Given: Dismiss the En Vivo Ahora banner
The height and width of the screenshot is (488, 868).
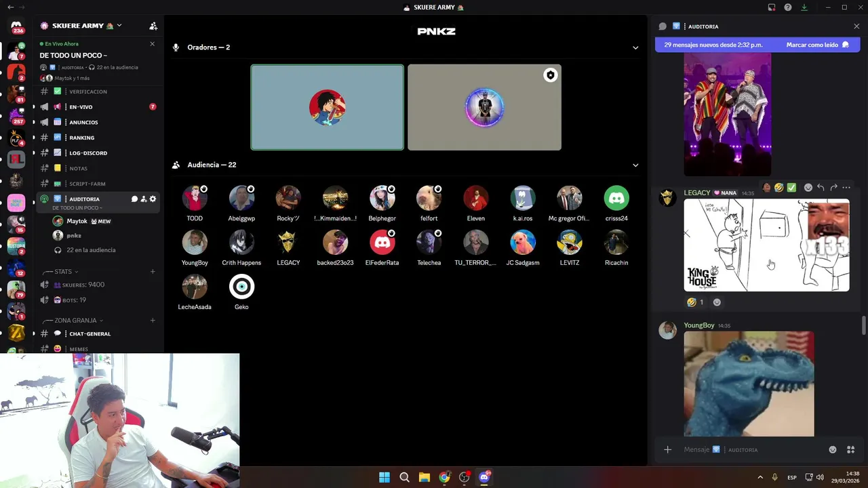Looking at the screenshot, I should coord(152,44).
